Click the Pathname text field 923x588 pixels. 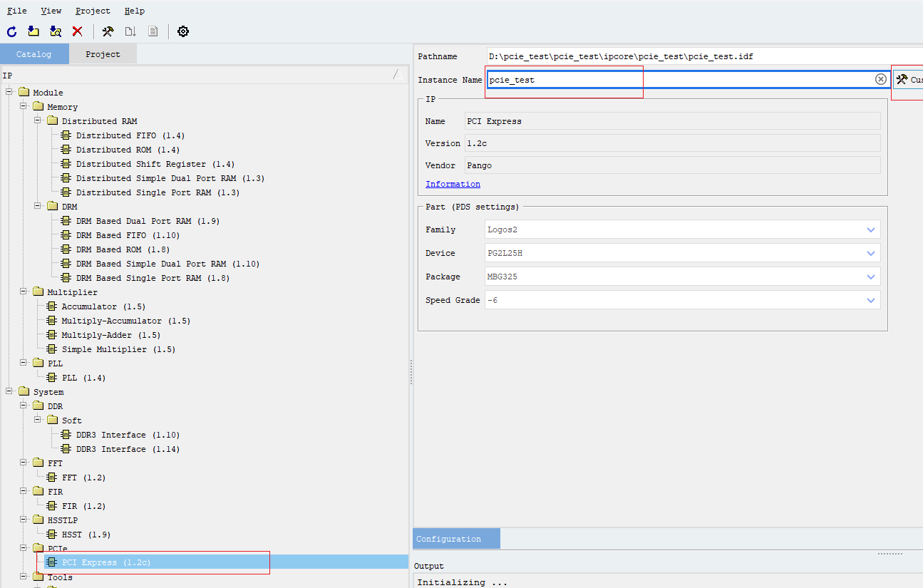[x=704, y=56]
